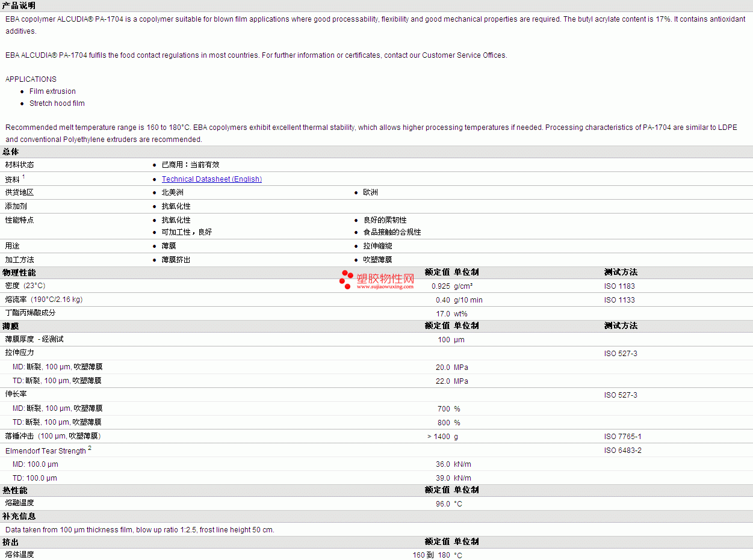Select the 17.0 butyl acrylate value

pyautogui.click(x=443, y=314)
